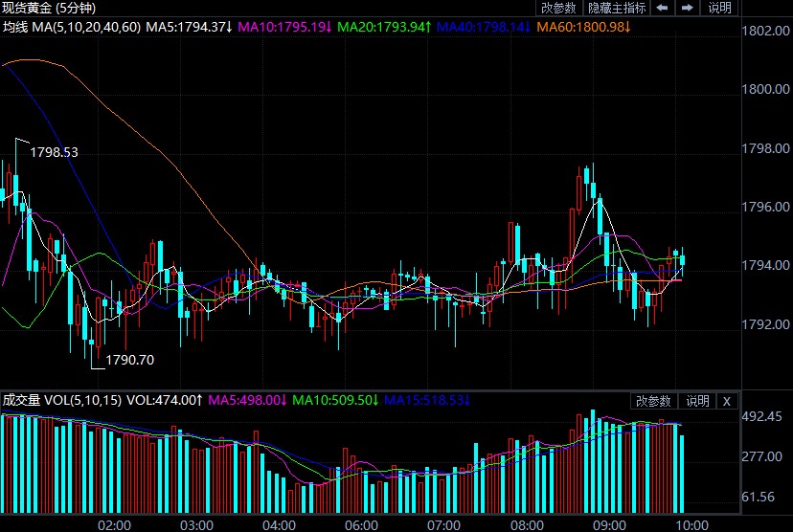Select the MA60:1800.98 orange label
The height and width of the screenshot is (532, 793).
tap(583, 27)
